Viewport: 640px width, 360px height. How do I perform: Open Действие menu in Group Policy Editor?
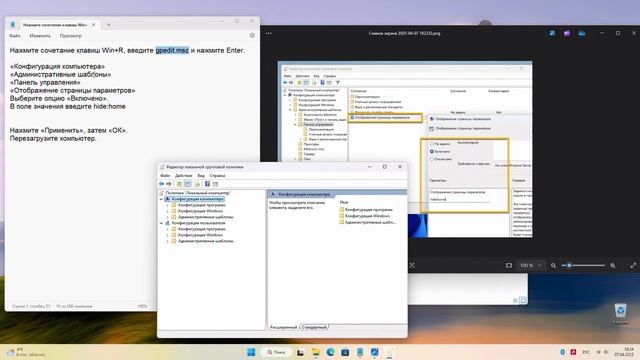pyautogui.click(x=183, y=176)
